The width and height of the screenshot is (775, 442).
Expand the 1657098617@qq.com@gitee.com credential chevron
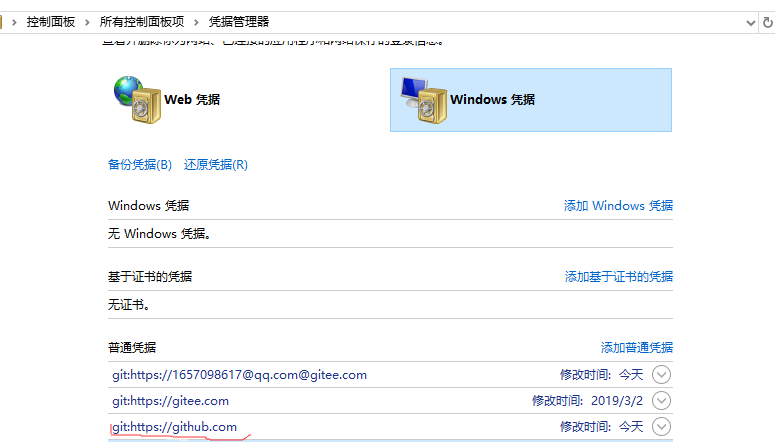pyautogui.click(x=661, y=375)
